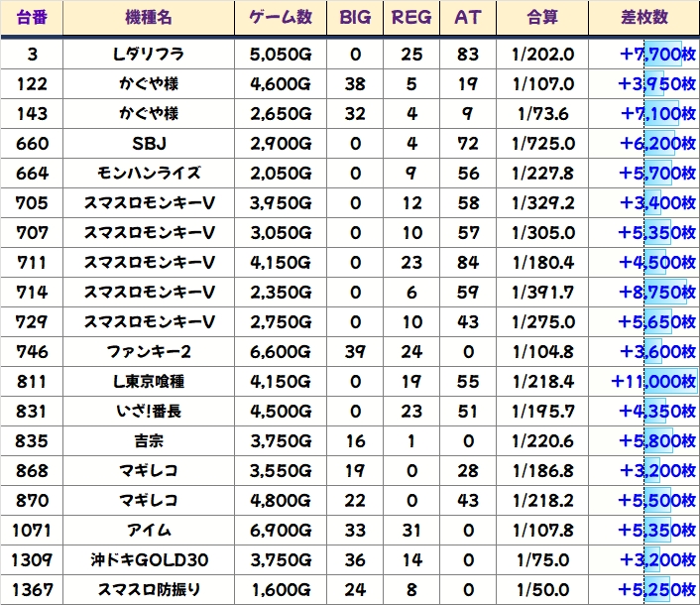Select machine number 870 cell
The height and width of the screenshot is (605, 700).
pos(32,501)
